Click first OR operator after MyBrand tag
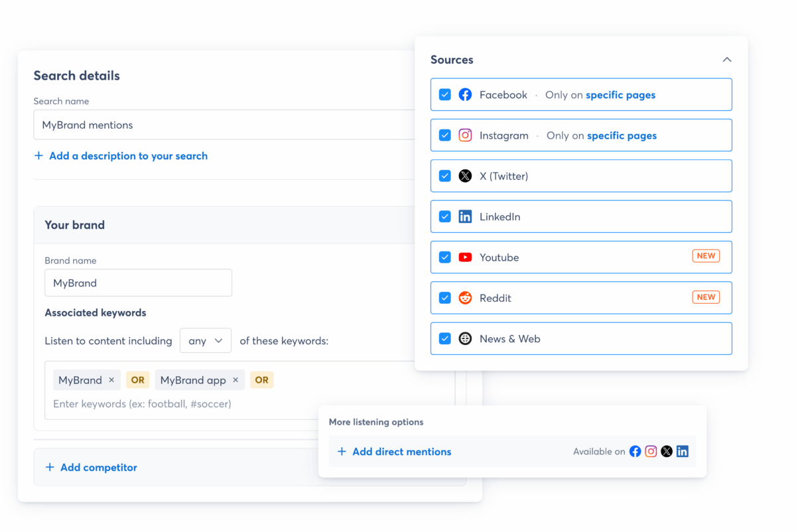Screen dimensions: 796x532 click(138, 380)
